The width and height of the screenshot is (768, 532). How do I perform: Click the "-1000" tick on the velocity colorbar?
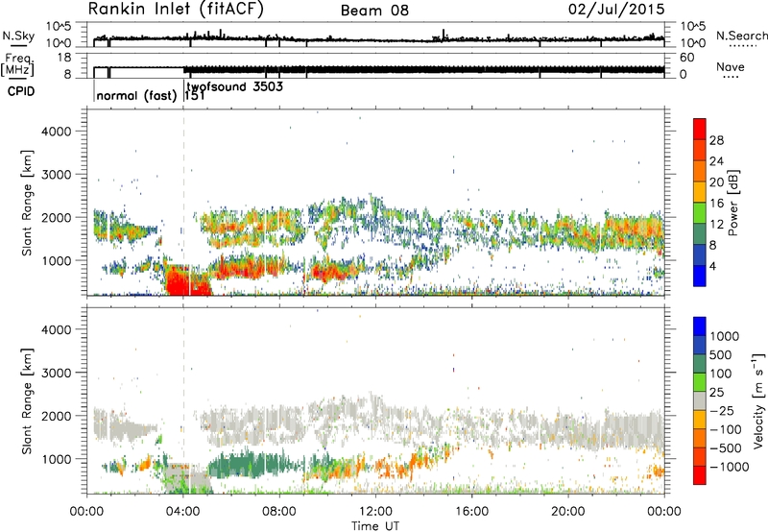[x=730, y=467]
